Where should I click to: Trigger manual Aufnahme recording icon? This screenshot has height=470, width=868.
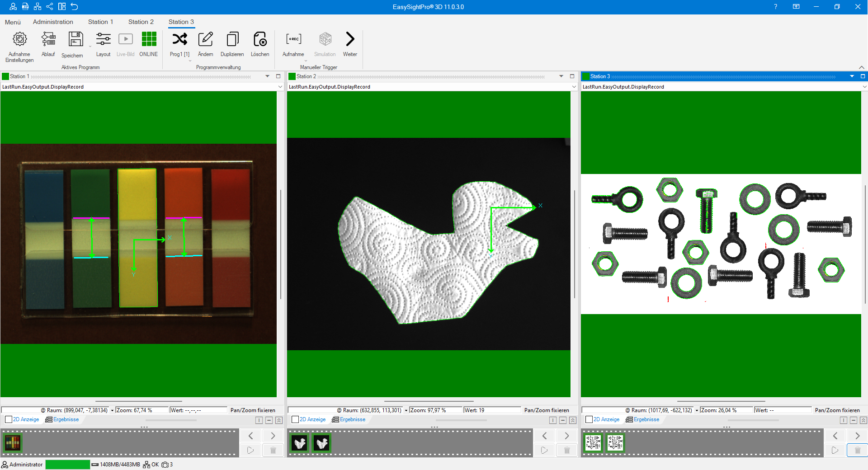pos(293,40)
